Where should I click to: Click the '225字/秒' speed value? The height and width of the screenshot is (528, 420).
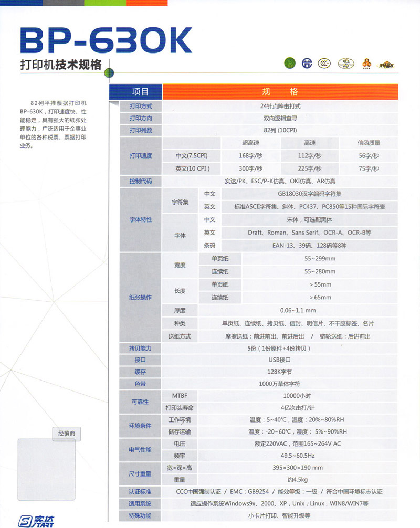click(310, 168)
